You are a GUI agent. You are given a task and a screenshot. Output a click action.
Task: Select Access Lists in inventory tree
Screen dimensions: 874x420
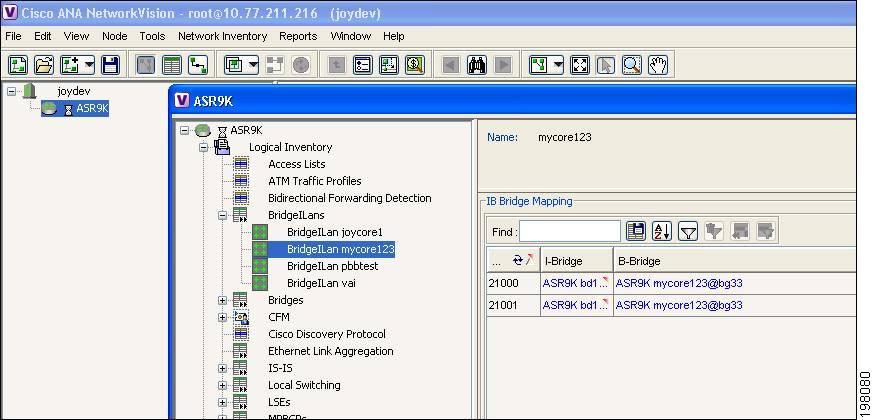click(297, 164)
